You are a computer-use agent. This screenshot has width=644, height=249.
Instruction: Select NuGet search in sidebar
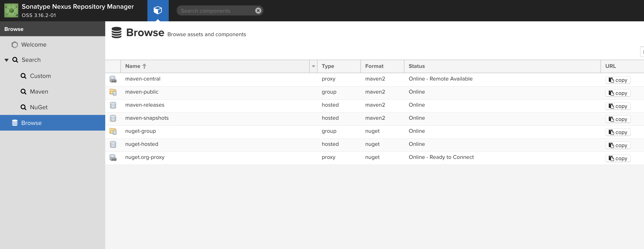tap(38, 107)
